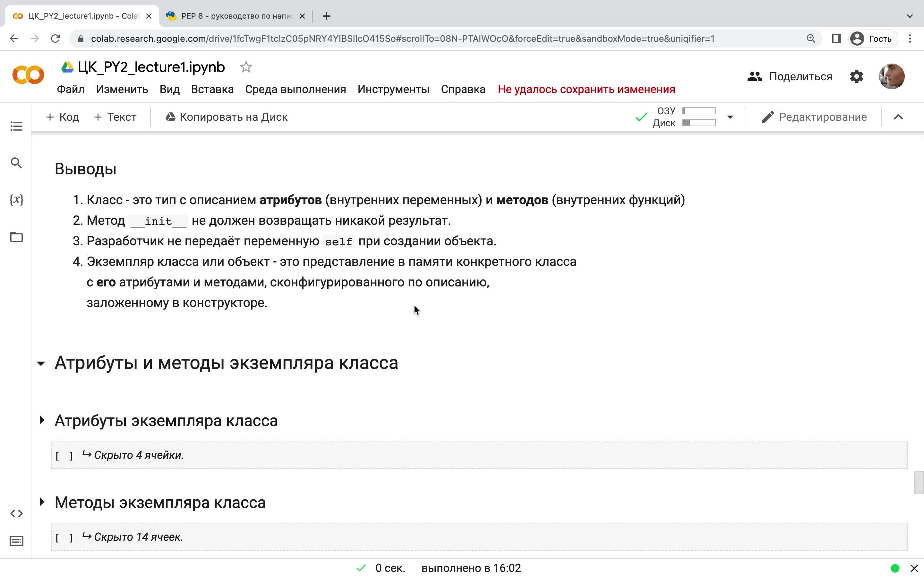
Task: Click the green execution checkmark in status bar
Action: (361, 568)
